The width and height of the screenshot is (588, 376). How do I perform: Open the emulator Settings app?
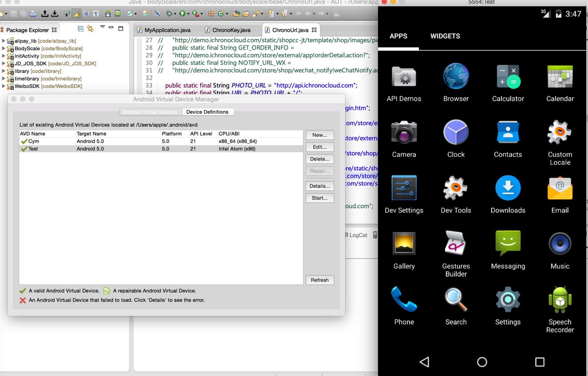508,306
